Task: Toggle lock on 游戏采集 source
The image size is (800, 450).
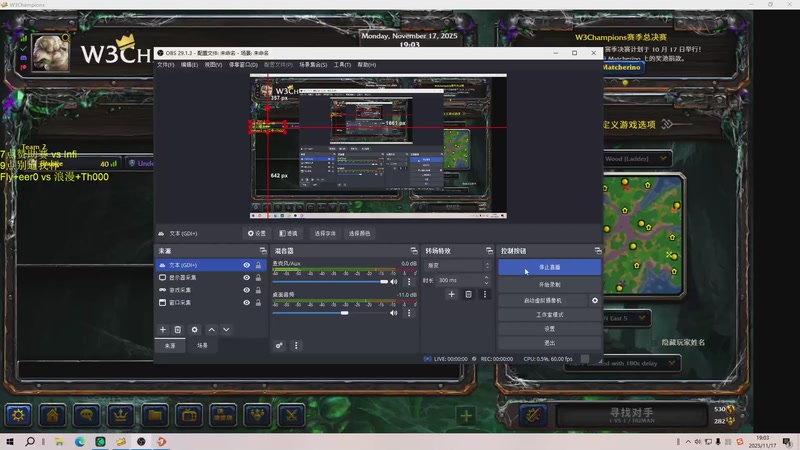Action: click(x=258, y=290)
